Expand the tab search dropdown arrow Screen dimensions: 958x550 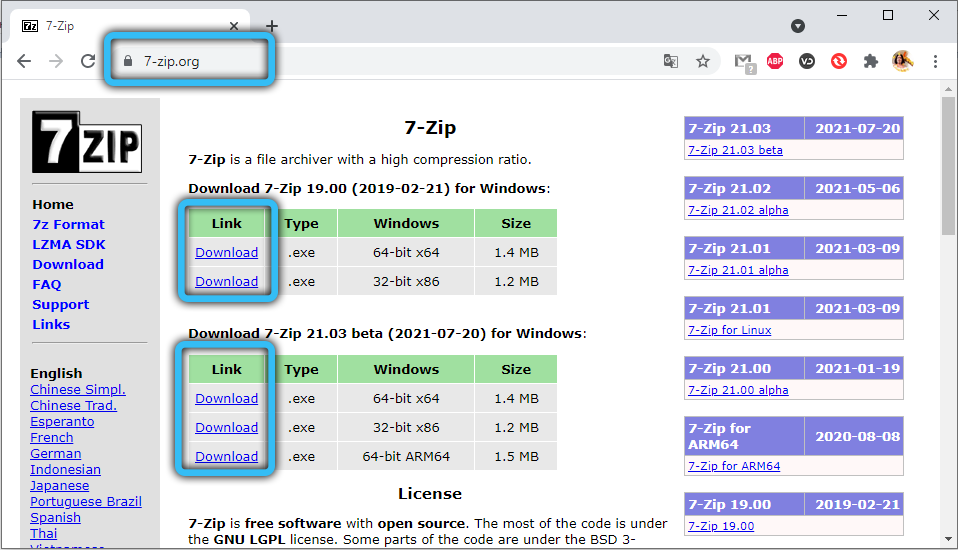798,25
